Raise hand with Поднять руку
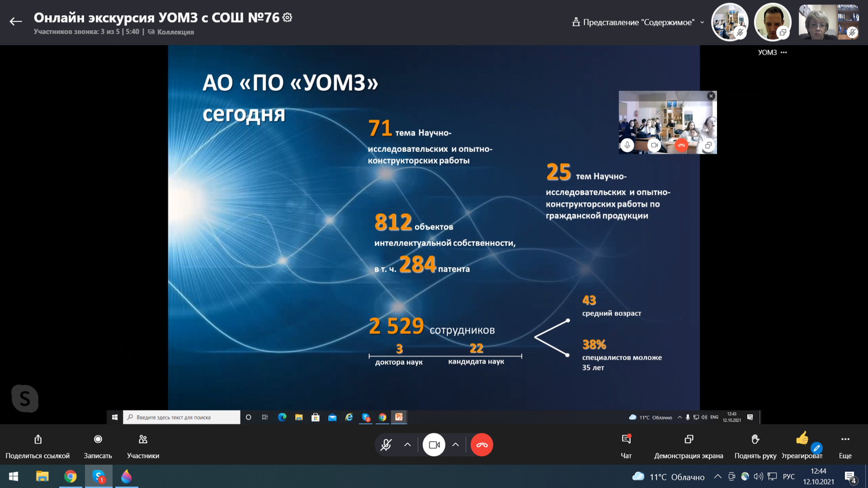868x488 pixels. (x=755, y=447)
